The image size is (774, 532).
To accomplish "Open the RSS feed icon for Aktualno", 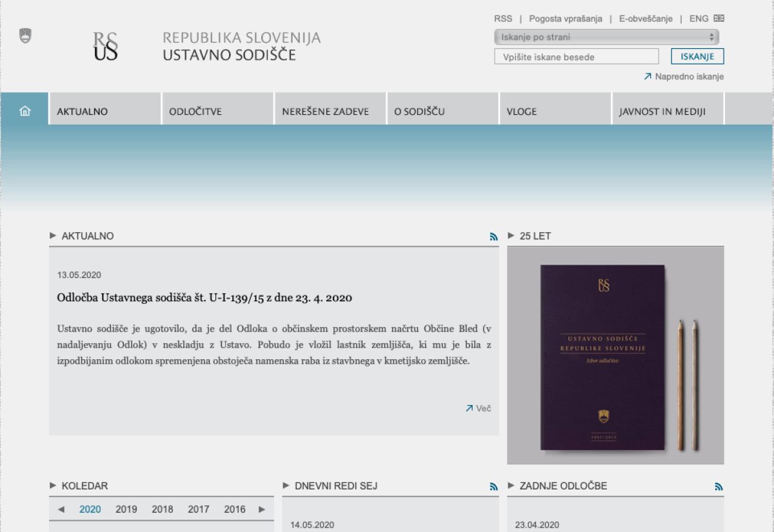I will [x=493, y=237].
